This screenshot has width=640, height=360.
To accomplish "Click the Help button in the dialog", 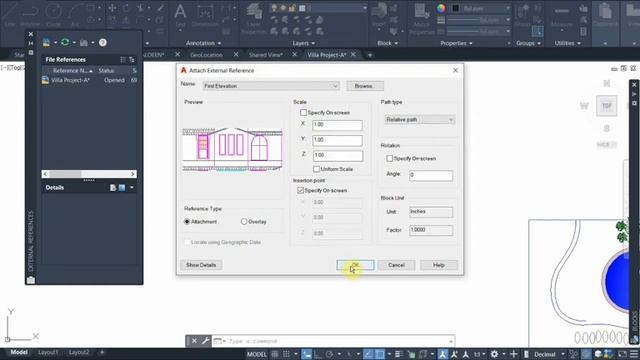I will (x=439, y=265).
